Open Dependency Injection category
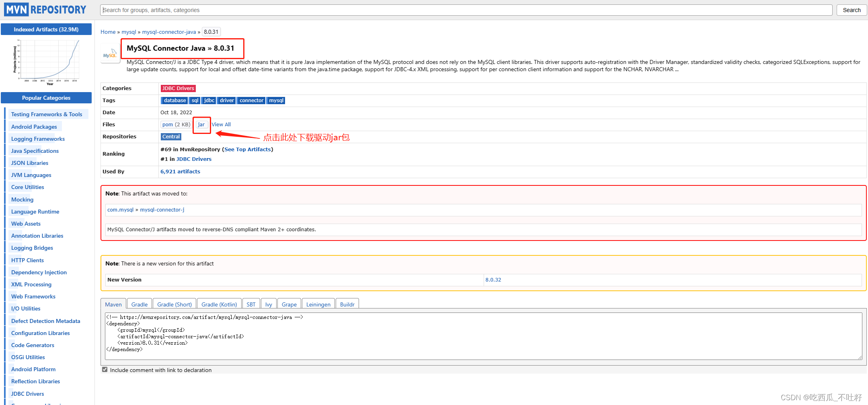This screenshot has height=405, width=868. click(39, 272)
